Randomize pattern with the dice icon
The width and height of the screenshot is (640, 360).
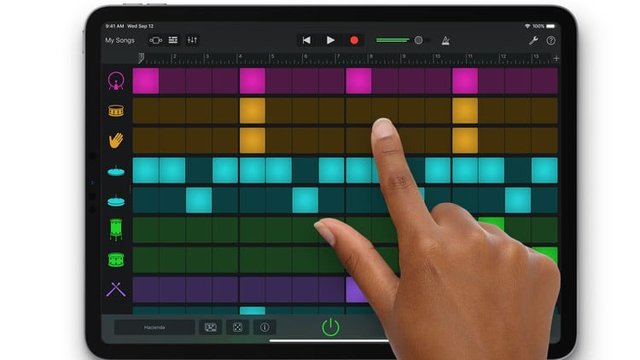(x=238, y=327)
